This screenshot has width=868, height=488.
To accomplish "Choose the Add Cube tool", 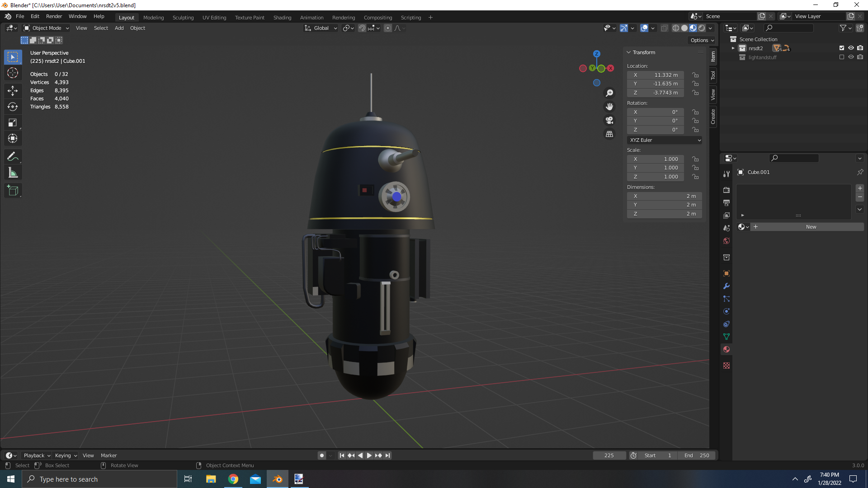I will coord(13,191).
